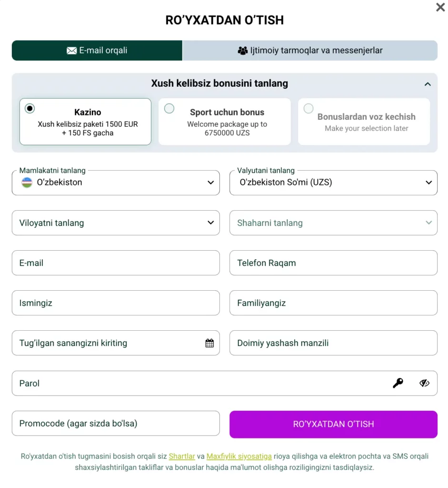Select the Kazino bonus radio button
448x488 pixels.
pos(30,109)
